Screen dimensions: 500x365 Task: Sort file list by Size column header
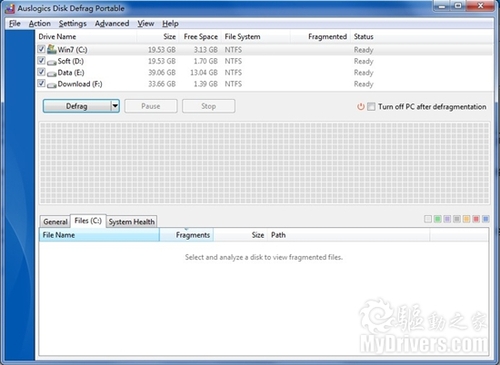pyautogui.click(x=240, y=235)
